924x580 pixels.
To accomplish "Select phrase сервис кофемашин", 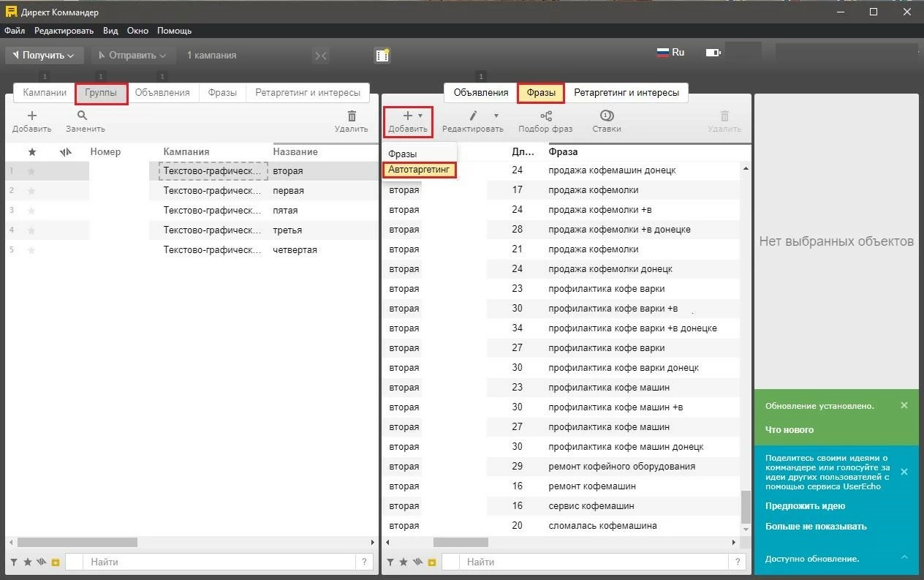I will (591, 505).
